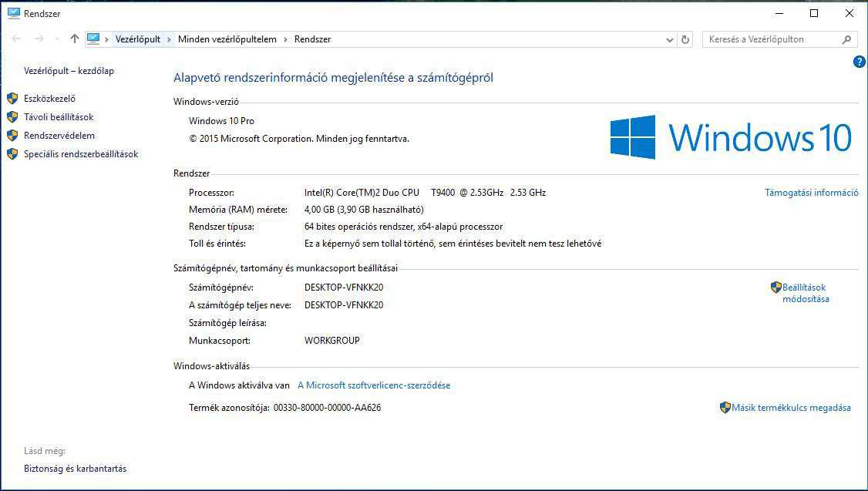Maximize the Rendszer window
Viewport: 868px width, 491px height.
pyautogui.click(x=814, y=13)
